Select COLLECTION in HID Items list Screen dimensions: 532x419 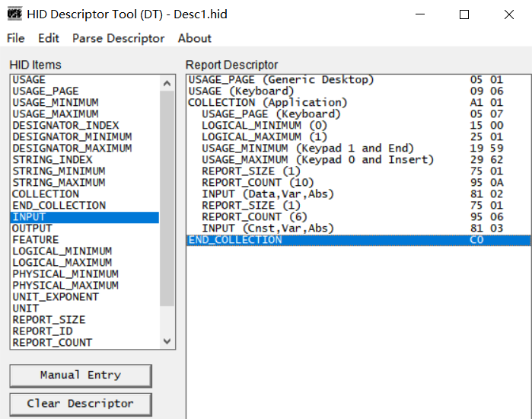[84, 194]
